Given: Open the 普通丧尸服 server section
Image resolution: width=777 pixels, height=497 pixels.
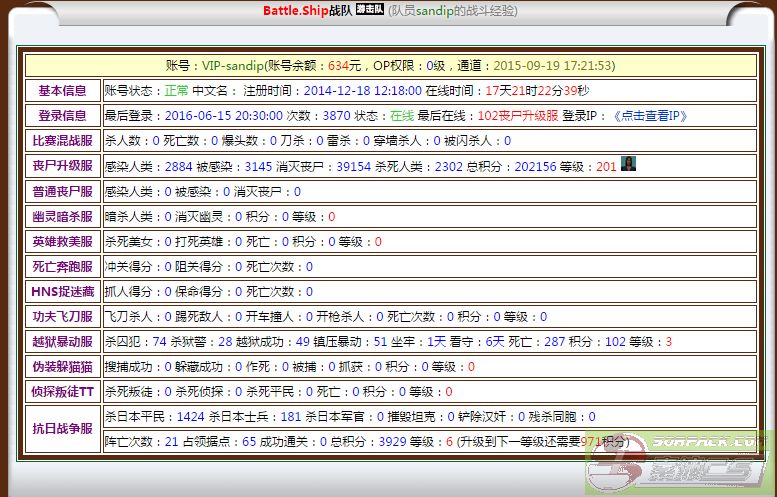Looking at the screenshot, I should [62, 191].
